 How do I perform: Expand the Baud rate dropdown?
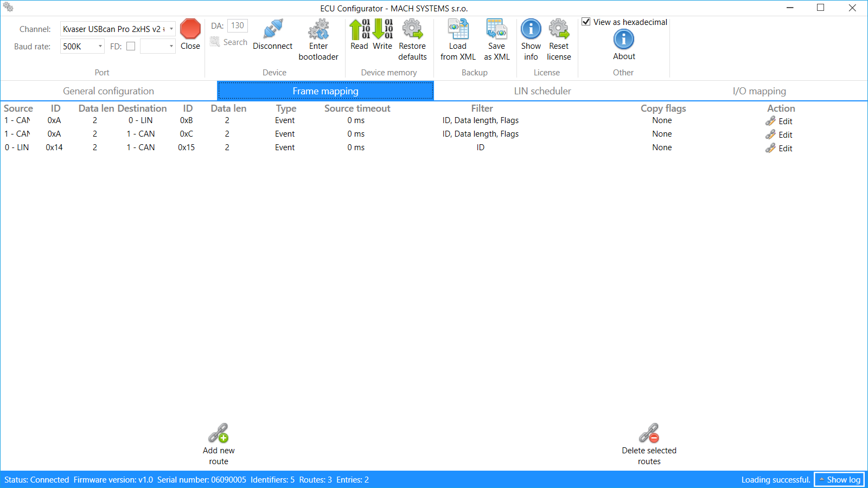(x=100, y=46)
